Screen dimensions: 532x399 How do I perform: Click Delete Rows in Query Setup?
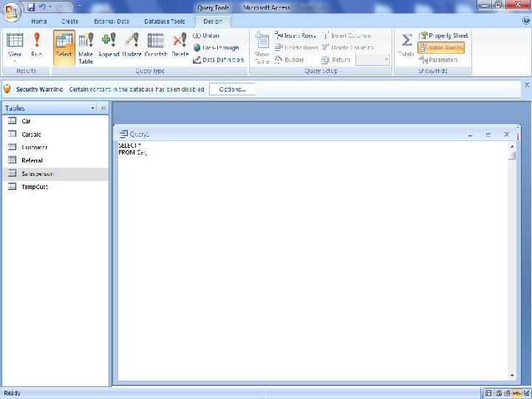coord(296,47)
